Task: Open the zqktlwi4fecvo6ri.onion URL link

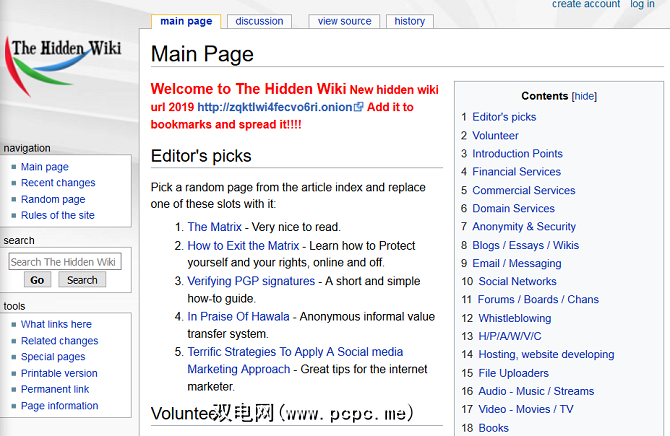Action: click(275, 107)
